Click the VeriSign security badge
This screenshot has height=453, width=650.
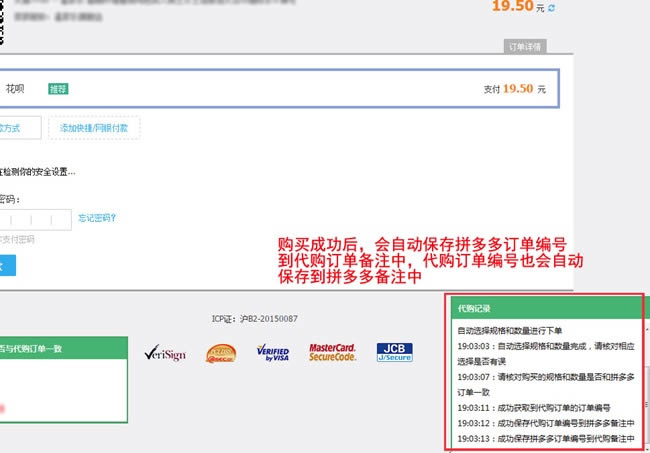pos(164,353)
